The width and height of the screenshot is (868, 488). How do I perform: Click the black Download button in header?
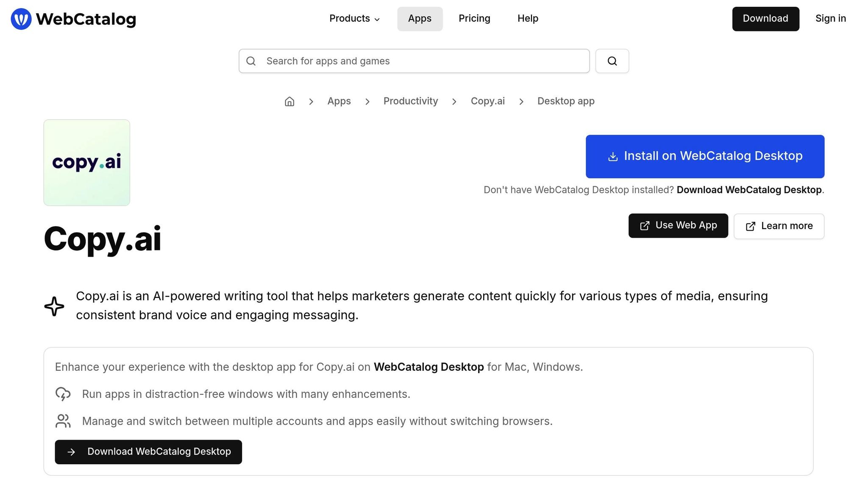(765, 19)
